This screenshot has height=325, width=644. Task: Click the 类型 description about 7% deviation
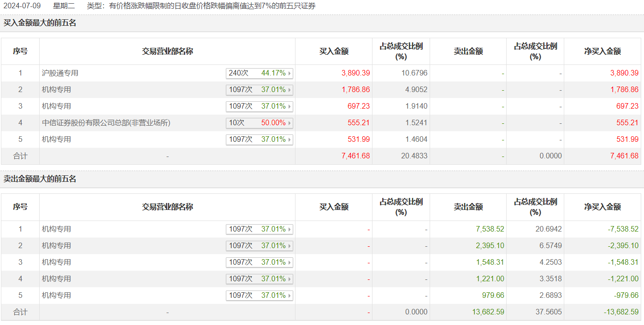(x=201, y=6)
